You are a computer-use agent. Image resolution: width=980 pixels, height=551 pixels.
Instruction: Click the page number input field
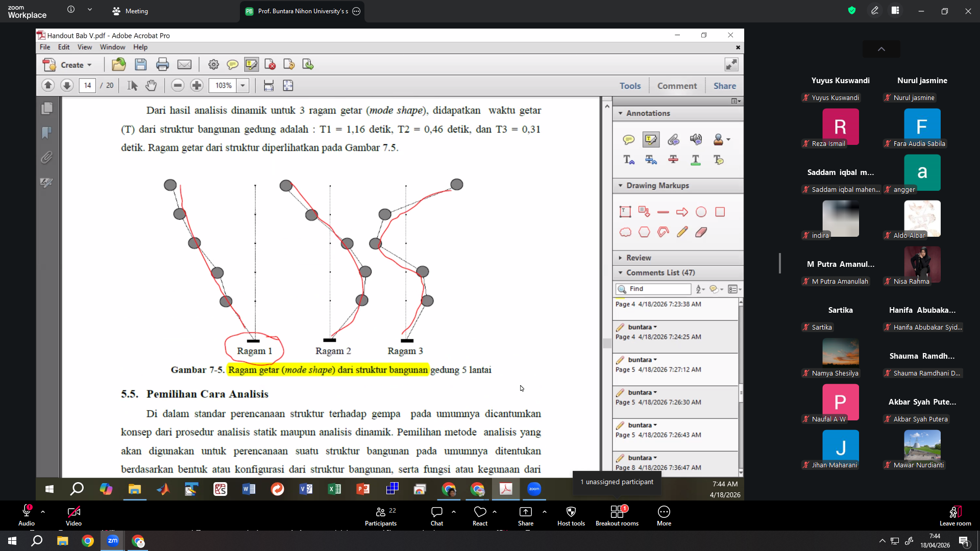pyautogui.click(x=87, y=86)
